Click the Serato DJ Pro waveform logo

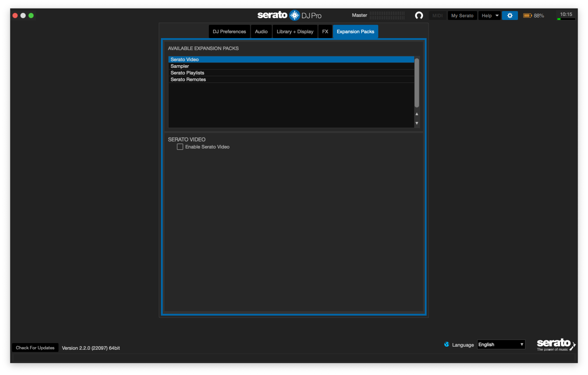click(294, 16)
